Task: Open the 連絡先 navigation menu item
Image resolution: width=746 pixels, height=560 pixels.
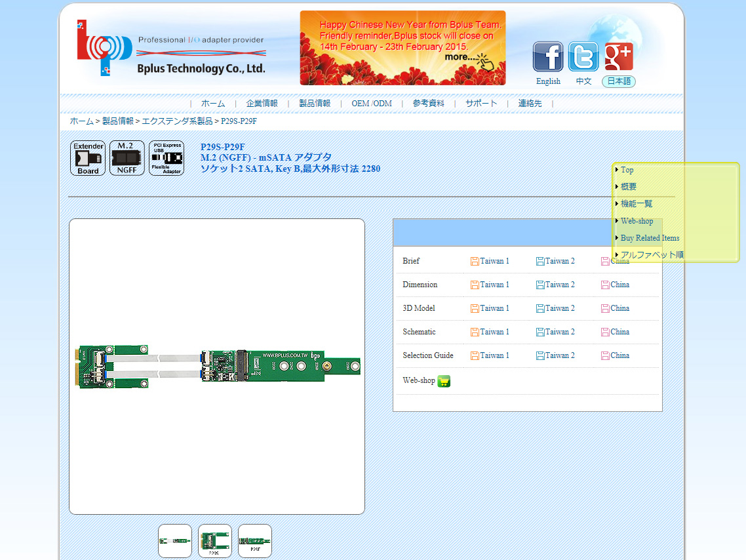Action: point(530,103)
